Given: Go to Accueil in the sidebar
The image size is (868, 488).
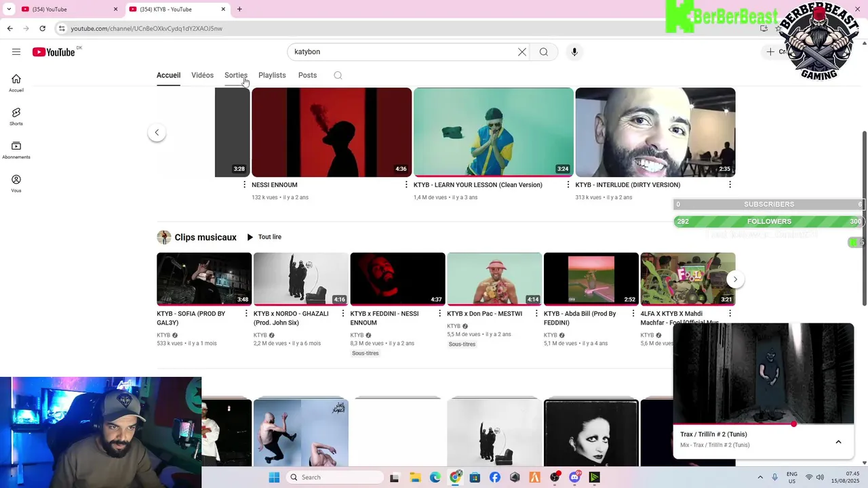Looking at the screenshot, I should click(x=16, y=83).
